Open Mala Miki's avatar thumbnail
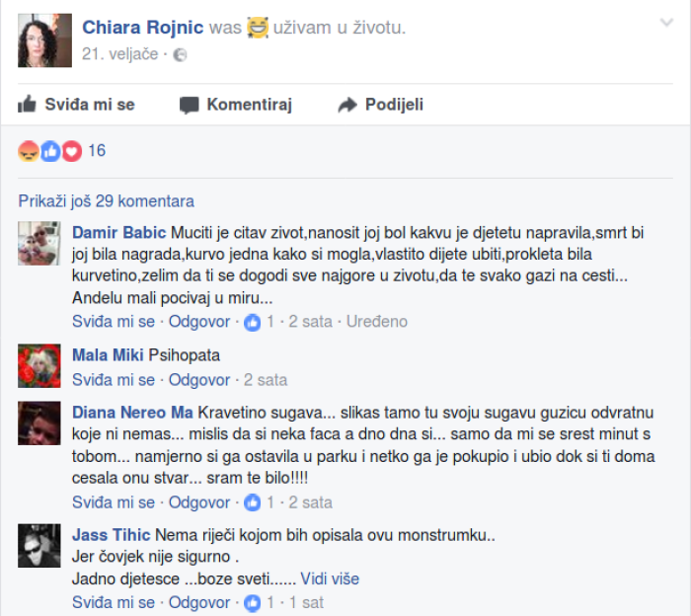This screenshot has width=691, height=616. [39, 365]
